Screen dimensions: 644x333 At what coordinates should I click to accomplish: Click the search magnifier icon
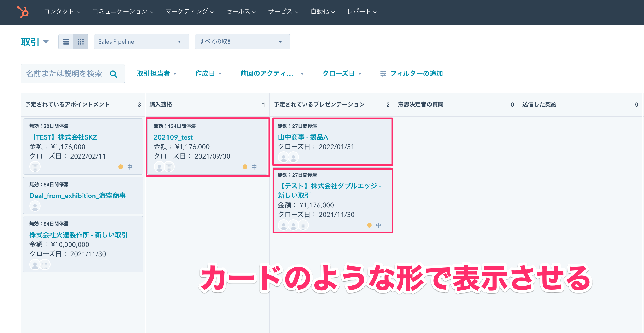point(114,74)
